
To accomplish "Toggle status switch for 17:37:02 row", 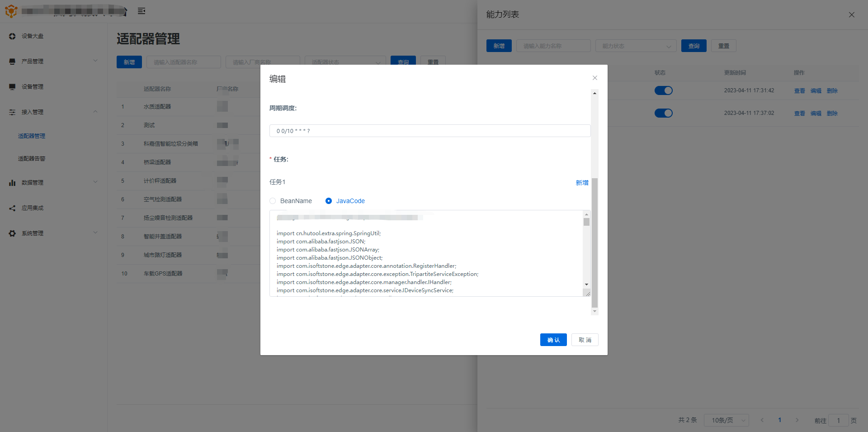I will pyautogui.click(x=664, y=113).
